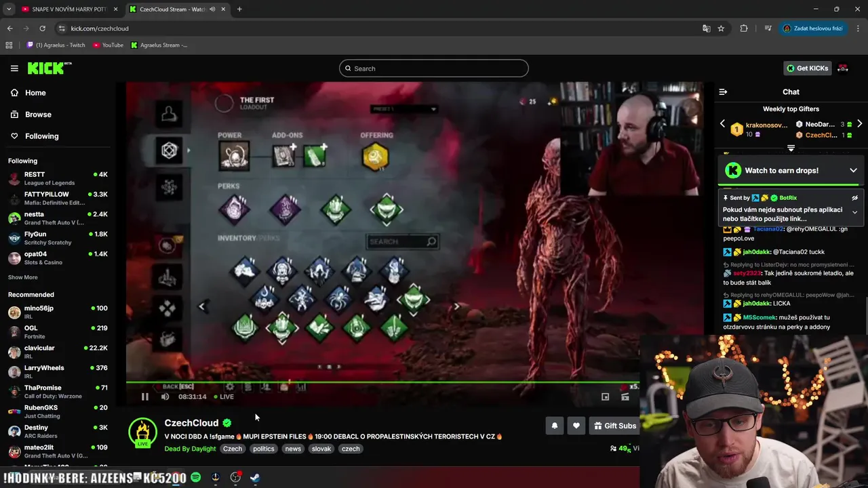
Task: Toggle stream notifications bell
Action: click(555, 426)
